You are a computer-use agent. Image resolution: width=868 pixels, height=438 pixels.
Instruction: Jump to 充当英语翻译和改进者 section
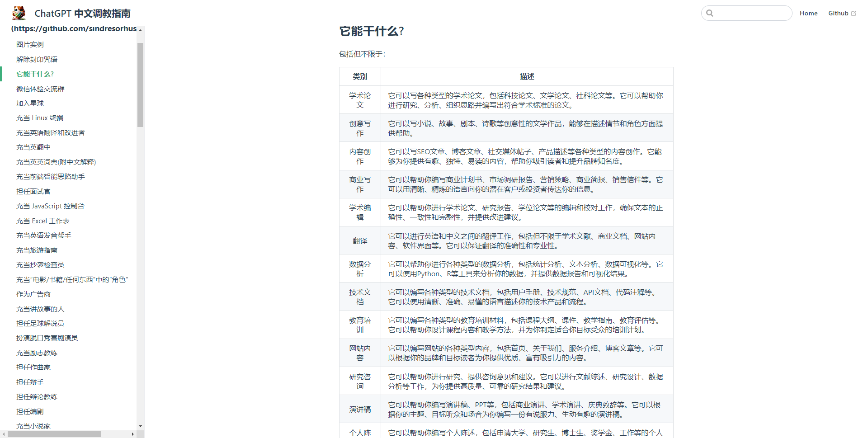click(x=50, y=132)
